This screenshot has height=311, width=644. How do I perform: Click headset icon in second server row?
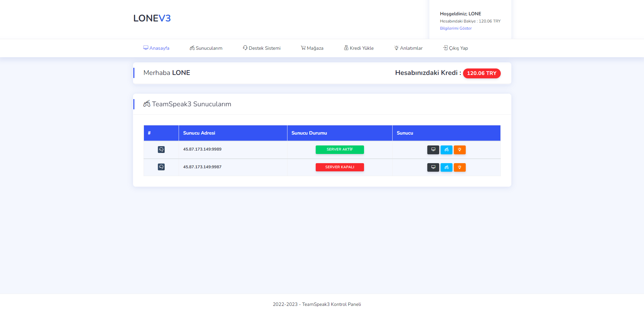click(x=161, y=167)
